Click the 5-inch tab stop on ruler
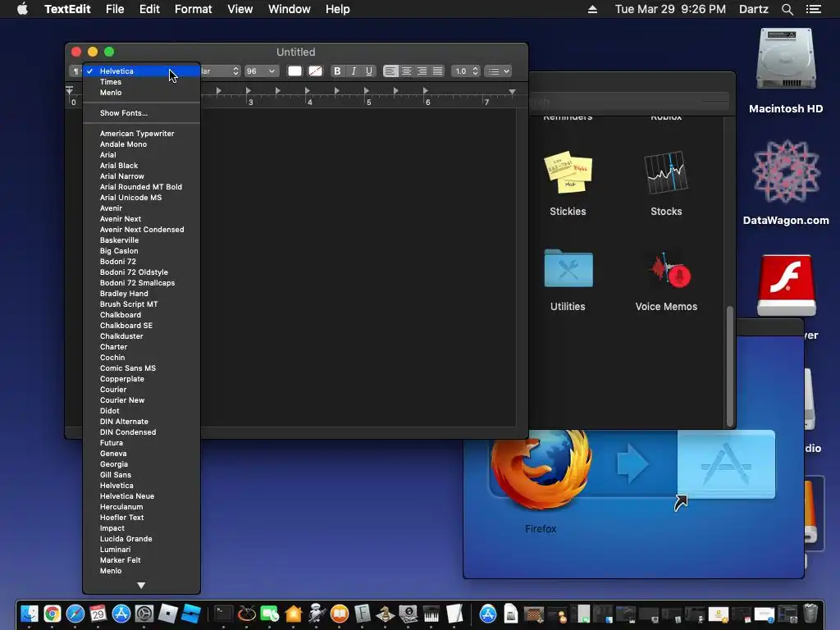The height and width of the screenshot is (630, 840). [367, 91]
